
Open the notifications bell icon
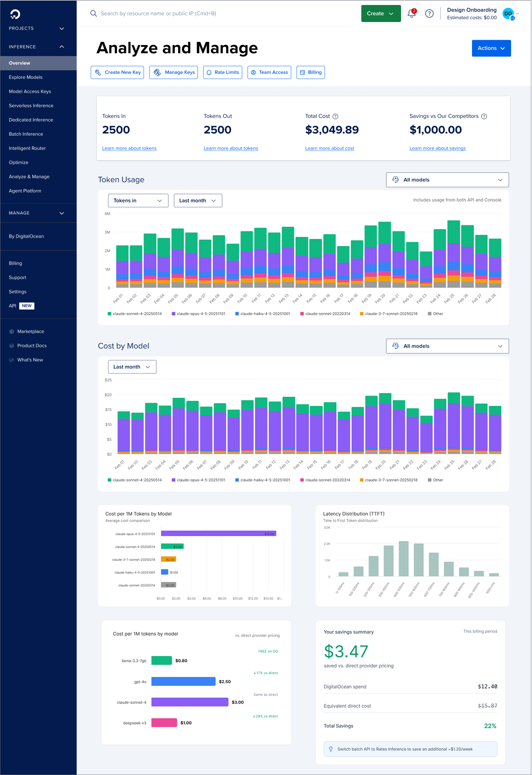411,13
